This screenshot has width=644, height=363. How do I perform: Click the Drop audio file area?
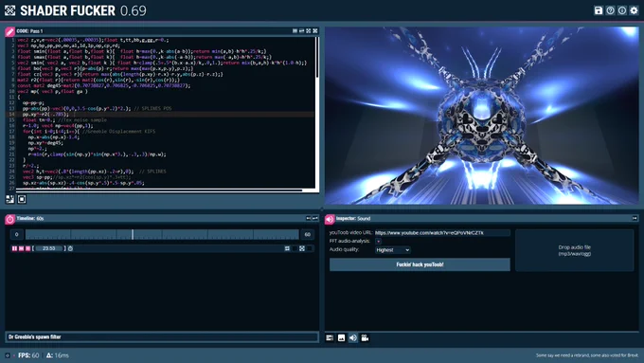(575, 250)
